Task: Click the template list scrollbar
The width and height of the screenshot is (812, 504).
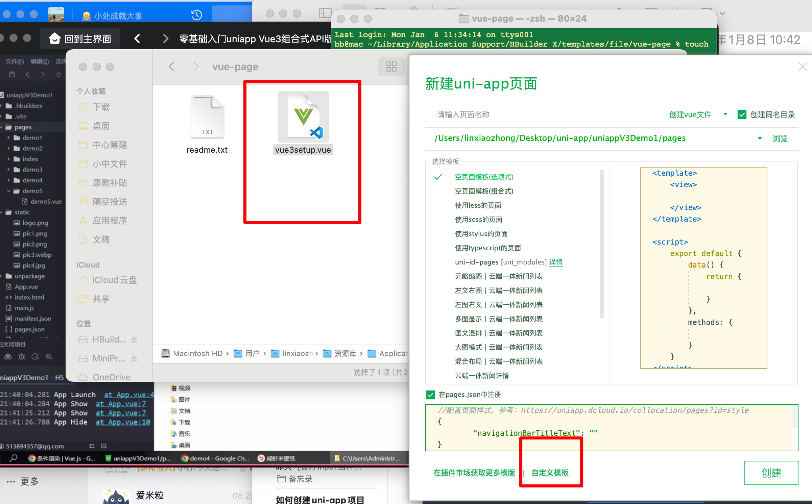Action: click(601, 244)
